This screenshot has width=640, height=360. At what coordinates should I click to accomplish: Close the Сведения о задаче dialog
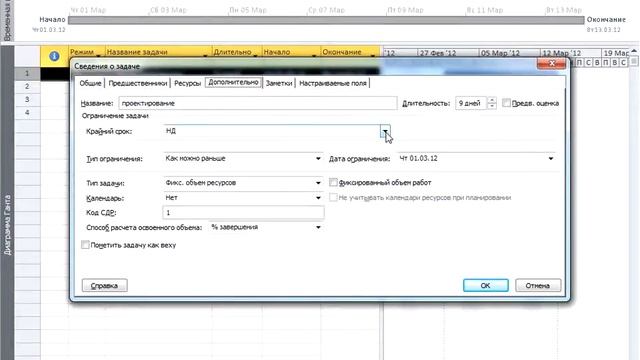(x=551, y=64)
